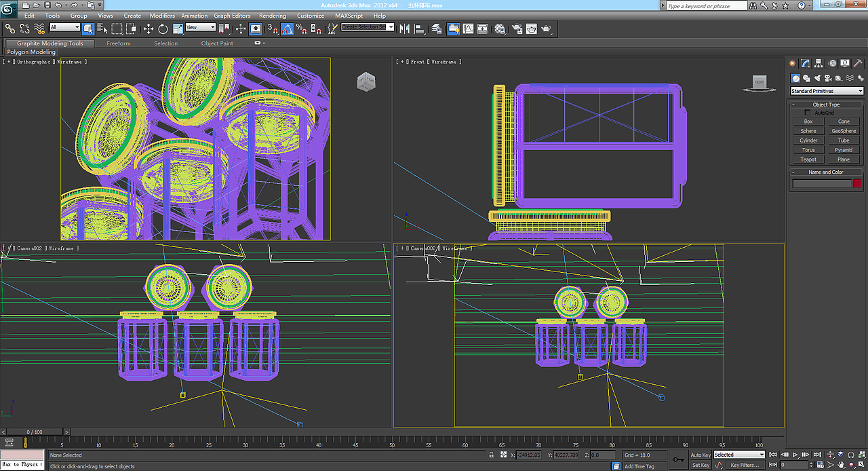Screen dimensions: 868x471
Task: Create a Box primitive
Action: [x=808, y=121]
